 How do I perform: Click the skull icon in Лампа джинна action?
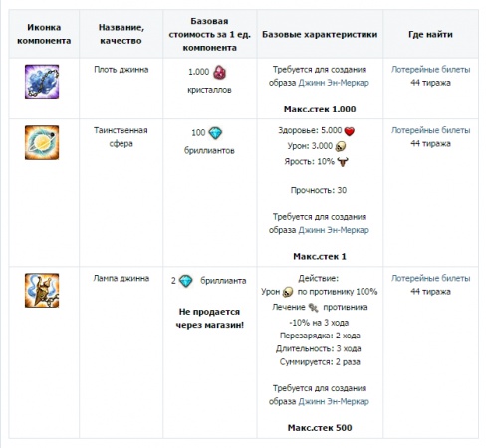[288, 292]
